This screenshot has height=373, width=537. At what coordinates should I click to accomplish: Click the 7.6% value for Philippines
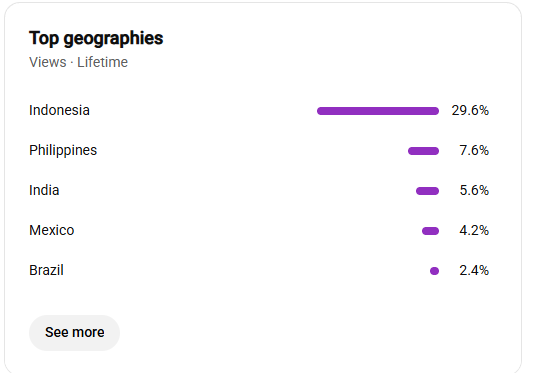coord(474,150)
